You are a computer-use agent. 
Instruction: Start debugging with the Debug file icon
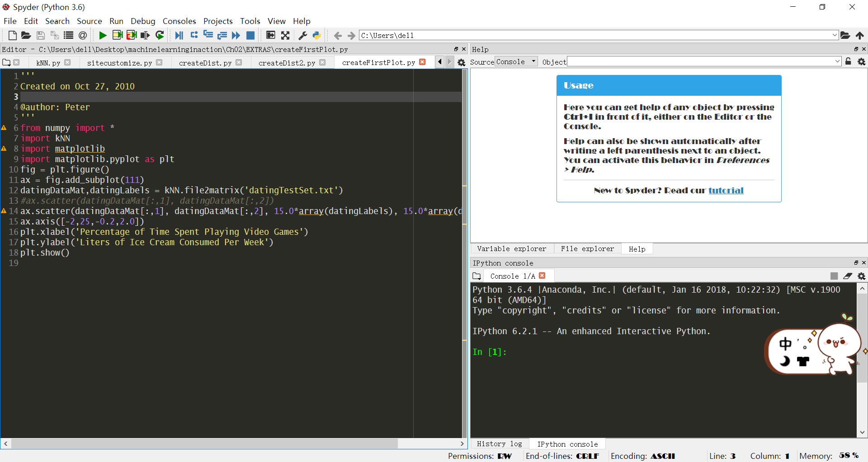pos(179,35)
